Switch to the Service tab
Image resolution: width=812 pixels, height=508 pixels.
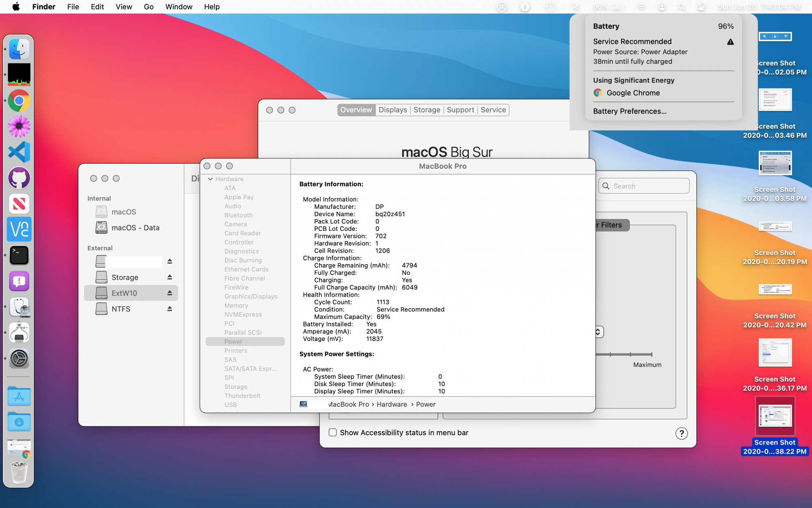(493, 110)
